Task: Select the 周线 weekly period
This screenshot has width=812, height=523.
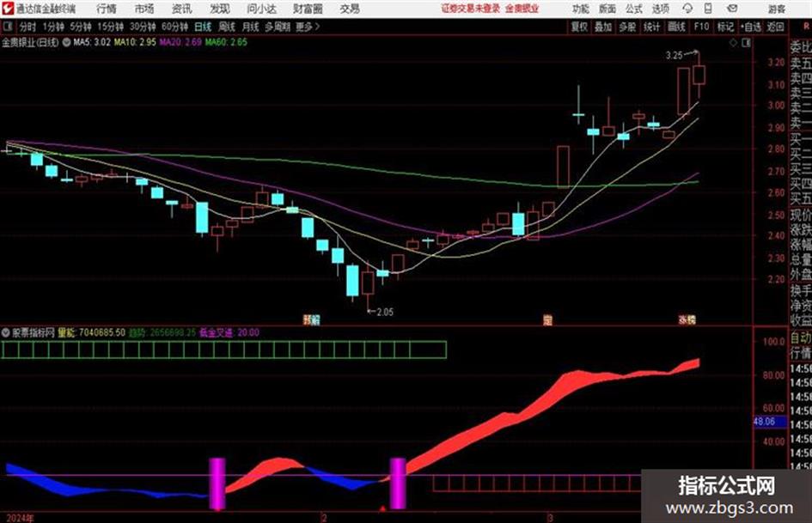Action: pyautogui.click(x=227, y=27)
